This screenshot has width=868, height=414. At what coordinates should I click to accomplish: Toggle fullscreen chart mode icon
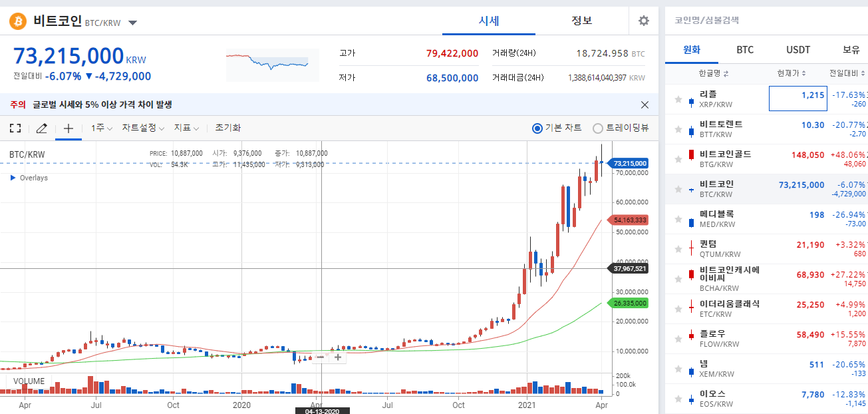(x=15, y=128)
